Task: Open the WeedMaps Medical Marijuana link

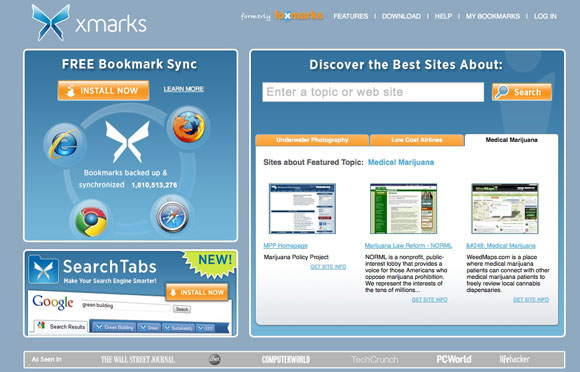Action: pos(500,246)
